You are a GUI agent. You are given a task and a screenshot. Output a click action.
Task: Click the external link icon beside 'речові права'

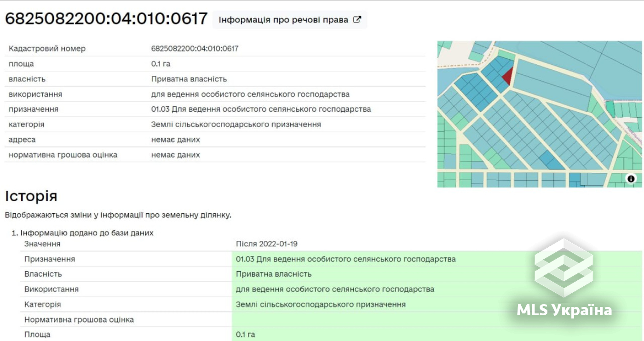tap(357, 20)
